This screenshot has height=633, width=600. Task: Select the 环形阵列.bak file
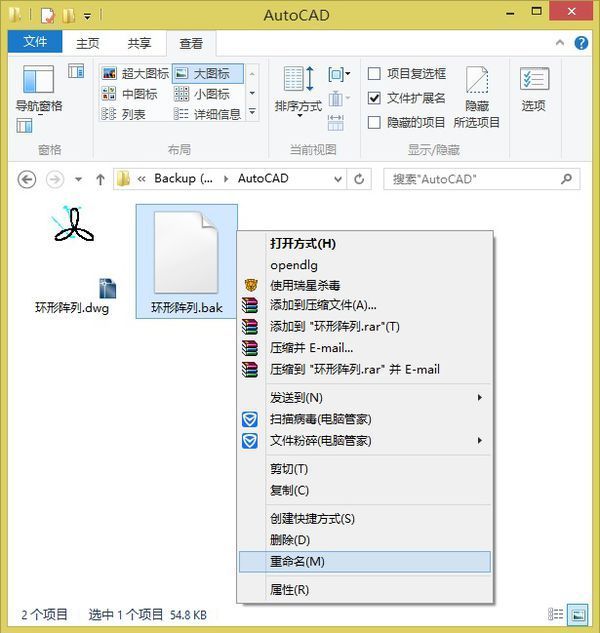(x=187, y=261)
